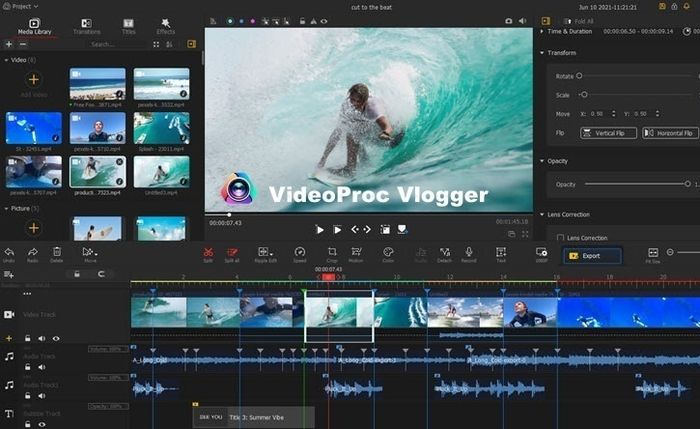Switch media library to grid view

[x=156, y=44]
